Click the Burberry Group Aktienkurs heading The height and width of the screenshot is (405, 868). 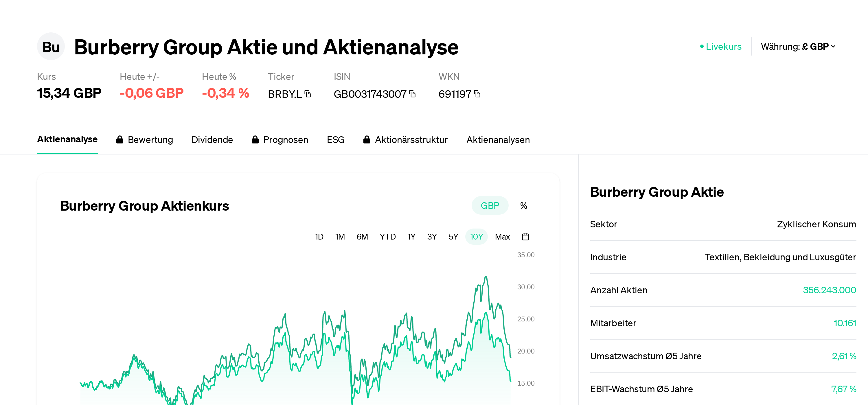[x=145, y=205]
